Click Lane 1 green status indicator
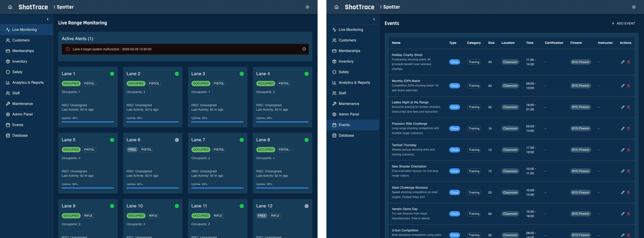The width and height of the screenshot is (644, 238). [x=112, y=74]
